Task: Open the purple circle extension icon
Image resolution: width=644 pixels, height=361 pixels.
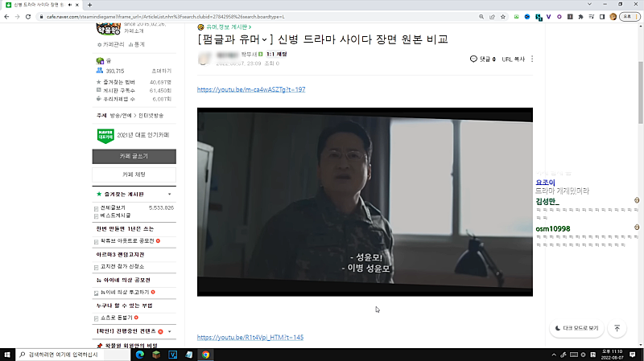Action: tap(559, 17)
